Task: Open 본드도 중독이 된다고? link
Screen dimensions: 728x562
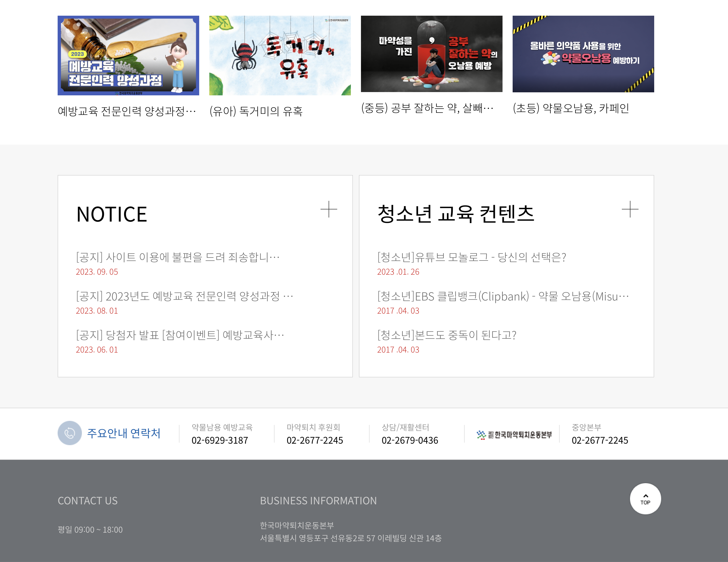Action: tap(447, 335)
